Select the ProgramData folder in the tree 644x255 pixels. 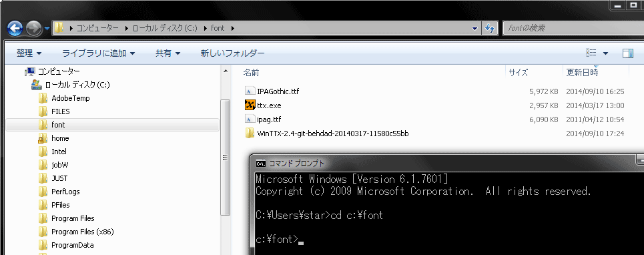pos(72,245)
